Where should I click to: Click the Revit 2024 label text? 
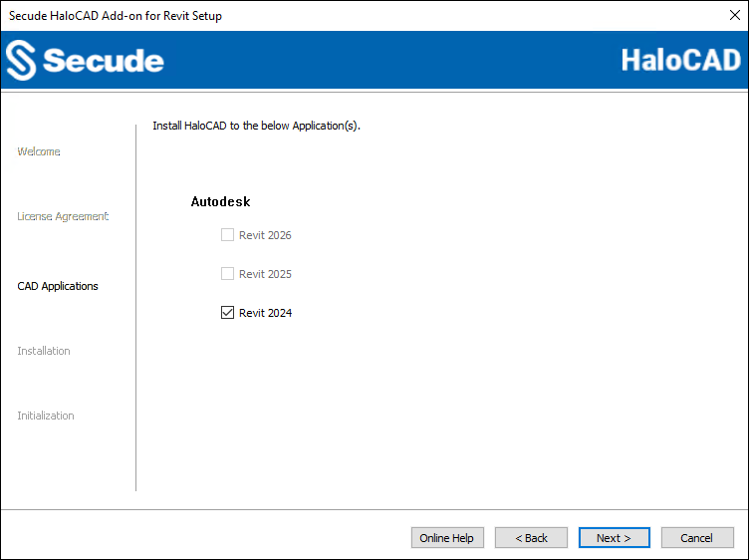click(x=265, y=313)
